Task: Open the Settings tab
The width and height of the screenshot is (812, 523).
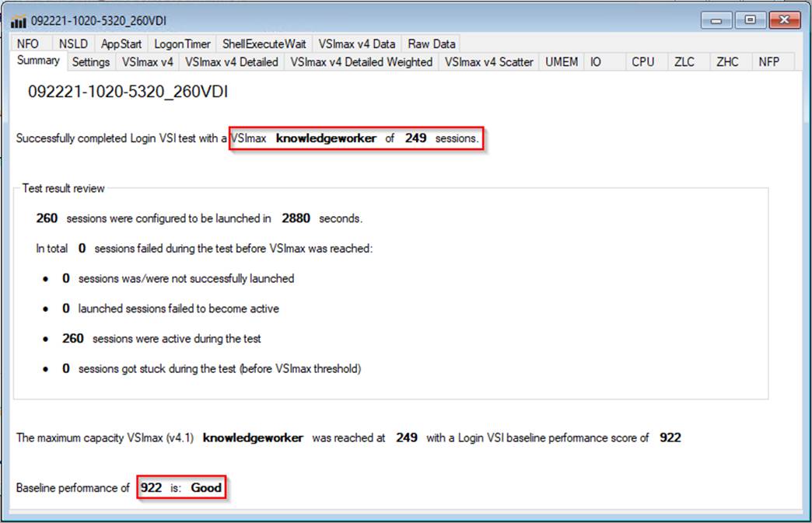Action: coord(91,62)
